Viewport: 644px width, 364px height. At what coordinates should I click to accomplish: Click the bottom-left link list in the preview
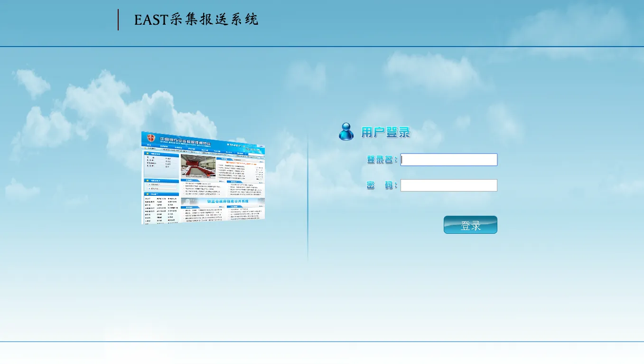coord(161,209)
